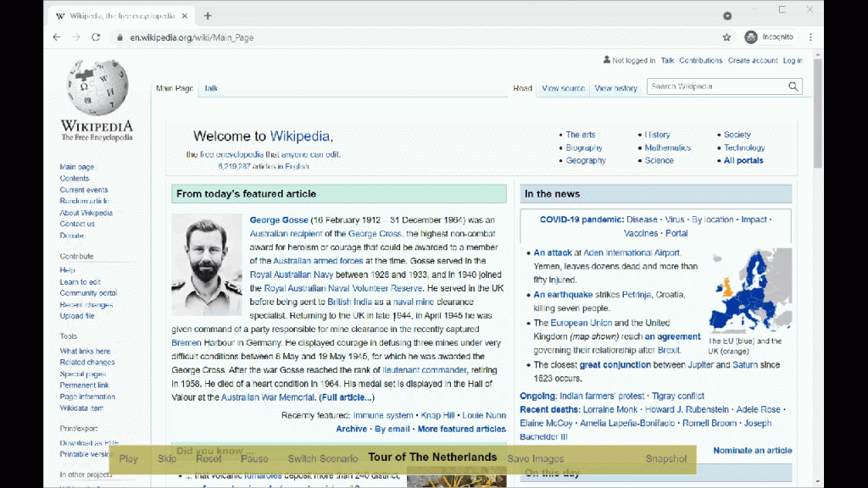Expand the tab search dropdown in the title bar
Viewport: 868px width, 488px height.
tap(727, 16)
